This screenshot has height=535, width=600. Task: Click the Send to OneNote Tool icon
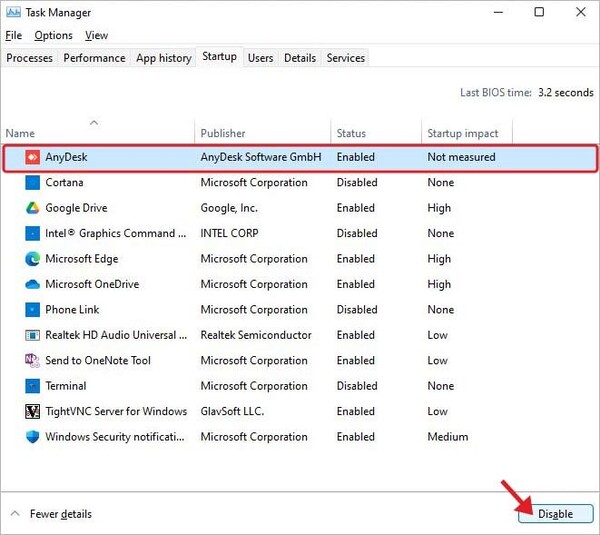pyautogui.click(x=33, y=360)
